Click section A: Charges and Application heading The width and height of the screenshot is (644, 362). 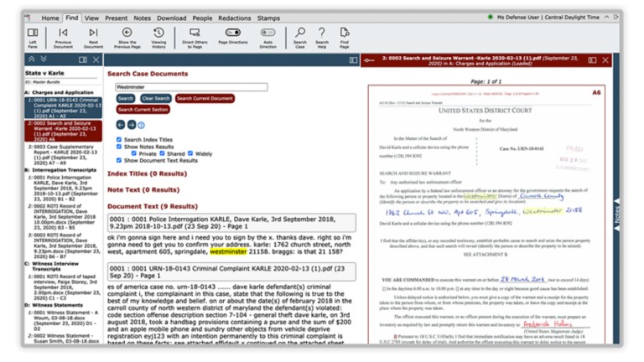(60, 93)
